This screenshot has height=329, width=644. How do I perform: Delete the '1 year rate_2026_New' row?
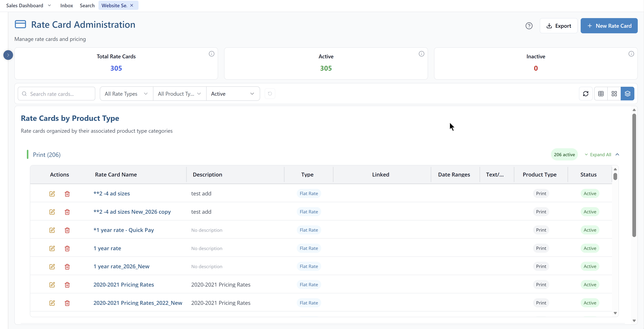pyautogui.click(x=67, y=267)
